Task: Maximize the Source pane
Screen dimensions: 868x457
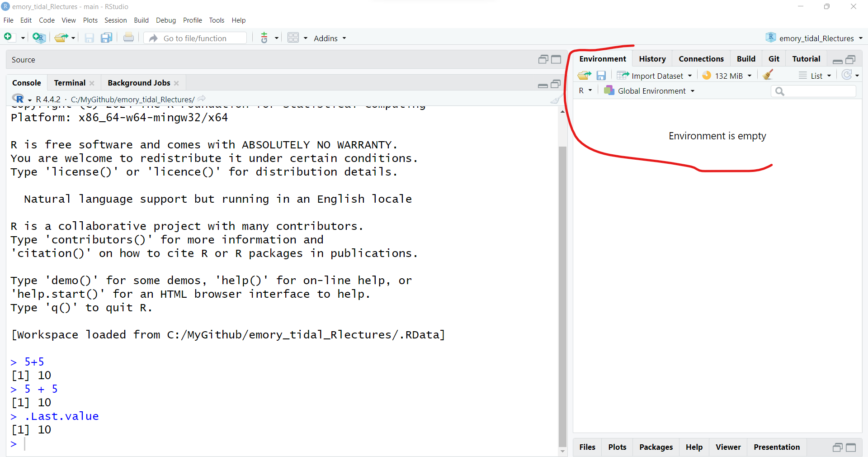Action: click(x=556, y=59)
